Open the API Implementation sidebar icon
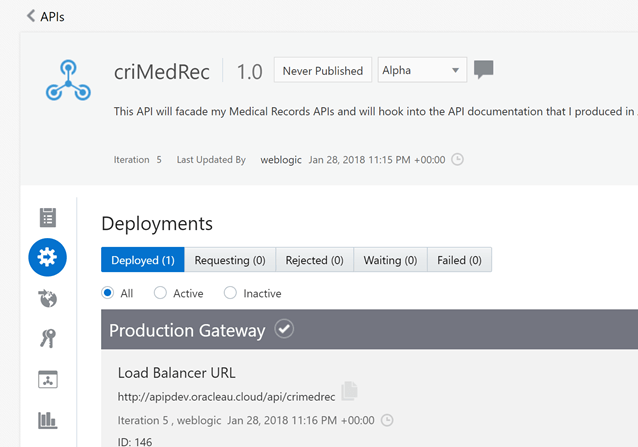This screenshot has height=447, width=638. 48,217
